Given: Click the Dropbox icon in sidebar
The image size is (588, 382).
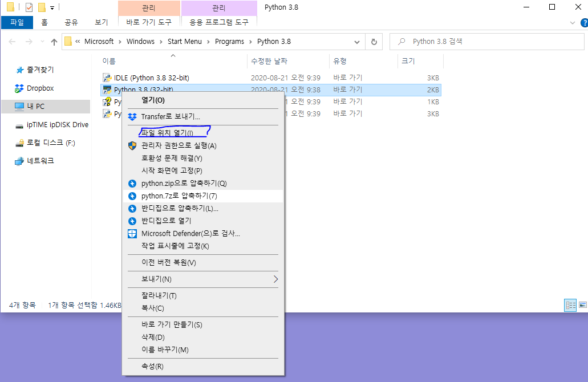Looking at the screenshot, I should coord(19,88).
